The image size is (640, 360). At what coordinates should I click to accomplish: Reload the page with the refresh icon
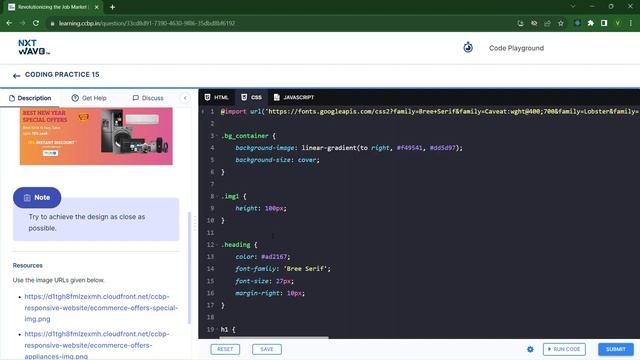[x=36, y=23]
